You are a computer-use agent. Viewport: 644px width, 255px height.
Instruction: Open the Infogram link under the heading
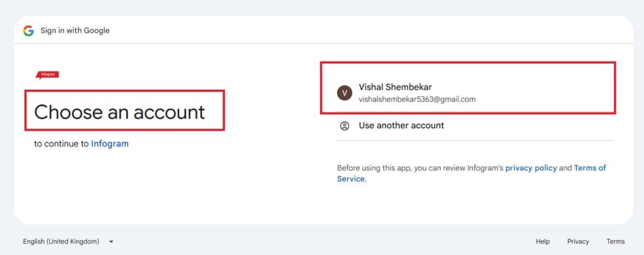coord(109,144)
